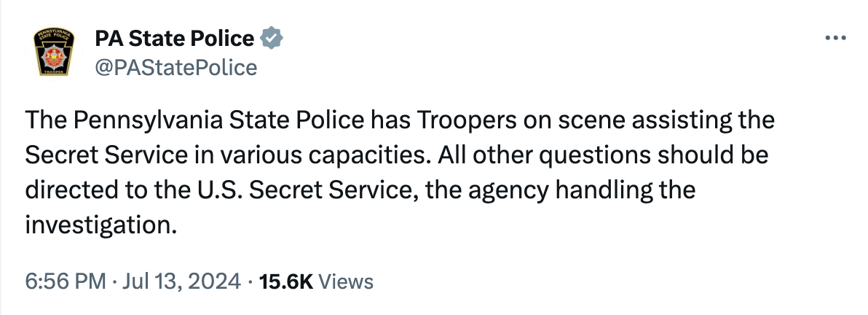The image size is (868, 315).
Task: Click the Jul 13, 2024 date
Action: (x=181, y=281)
